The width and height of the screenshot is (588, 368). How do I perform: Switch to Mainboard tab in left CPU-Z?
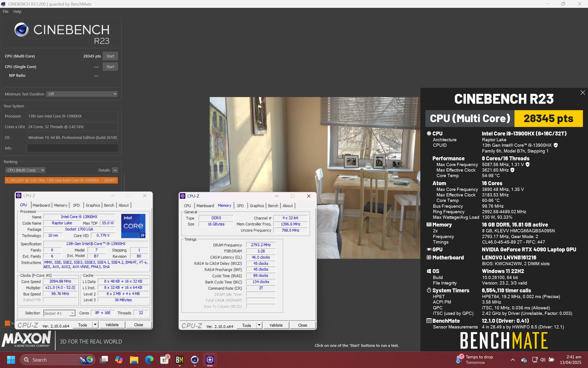click(x=41, y=205)
